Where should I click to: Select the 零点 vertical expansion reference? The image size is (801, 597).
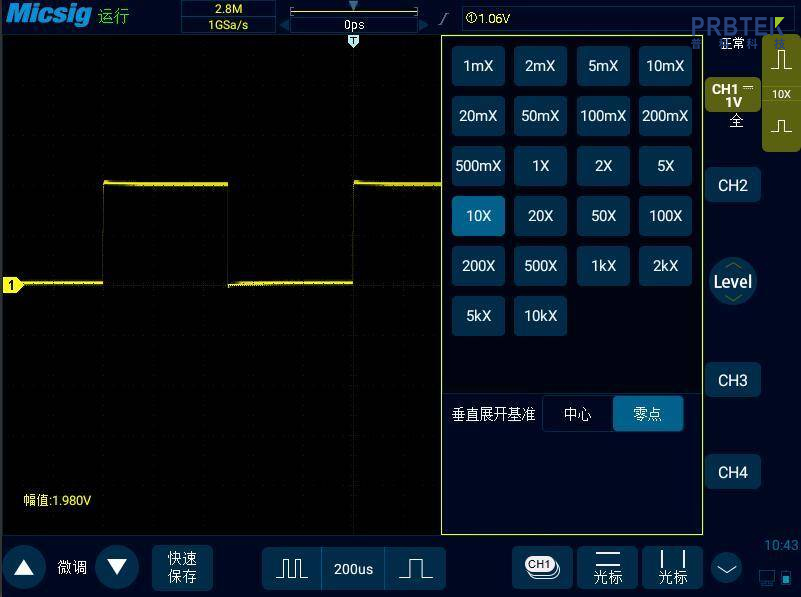point(648,414)
